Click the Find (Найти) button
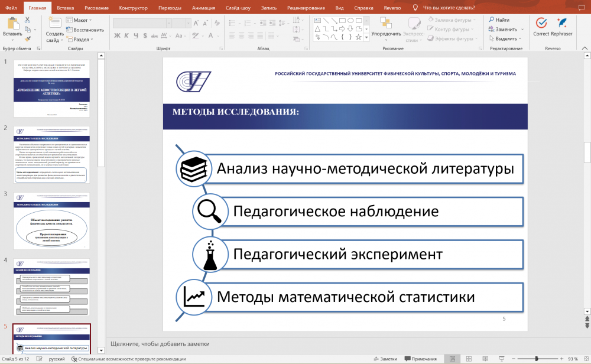The height and width of the screenshot is (364, 591). pyautogui.click(x=499, y=19)
